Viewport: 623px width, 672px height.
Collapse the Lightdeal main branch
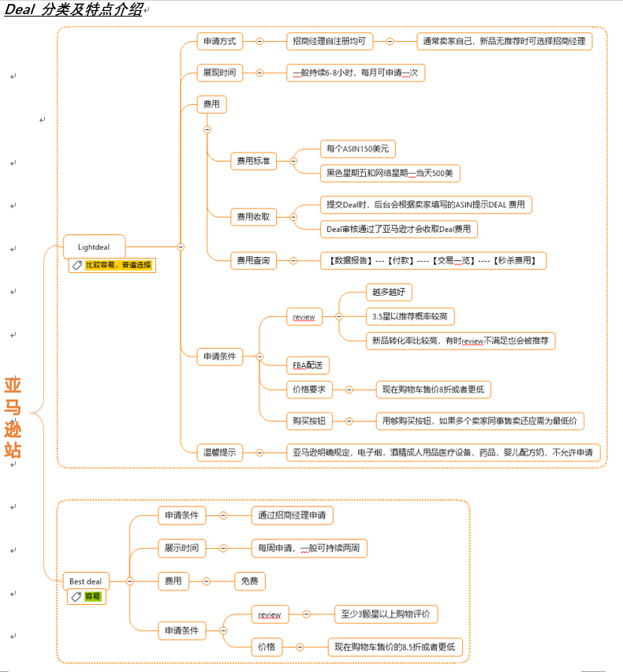point(181,247)
